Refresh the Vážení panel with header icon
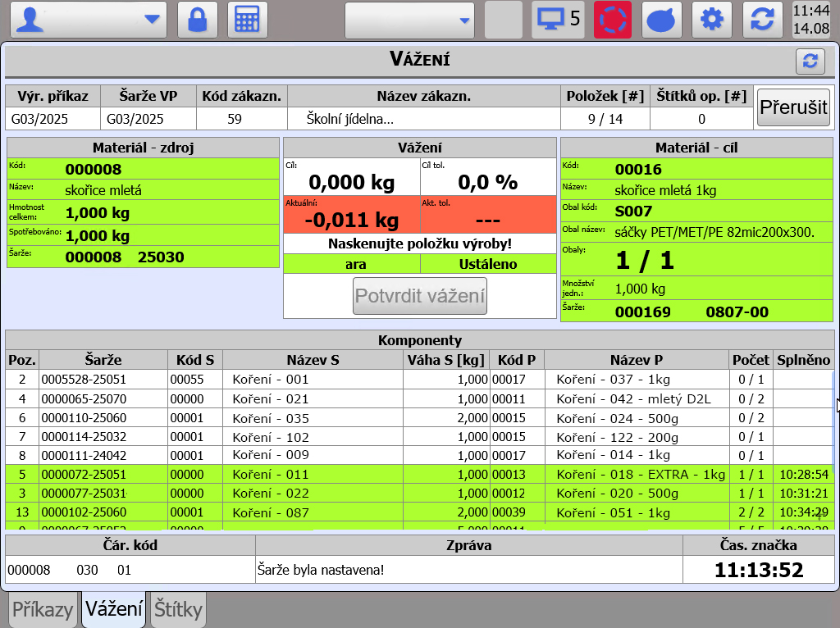The height and width of the screenshot is (628, 840). pyautogui.click(x=810, y=61)
